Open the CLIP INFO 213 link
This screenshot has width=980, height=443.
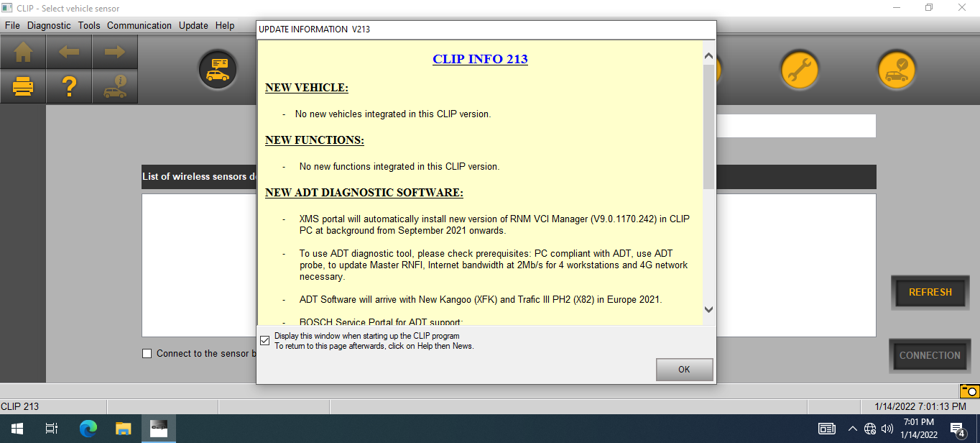point(480,59)
